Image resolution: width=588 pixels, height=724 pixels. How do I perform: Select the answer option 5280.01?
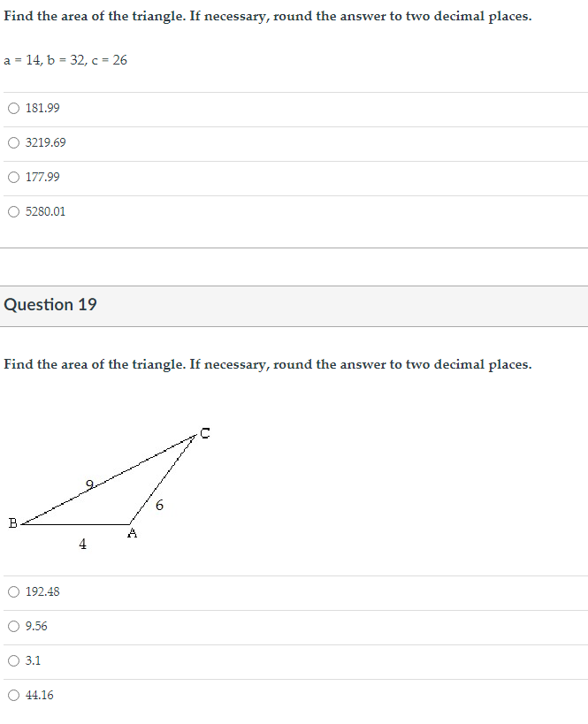tap(13, 211)
